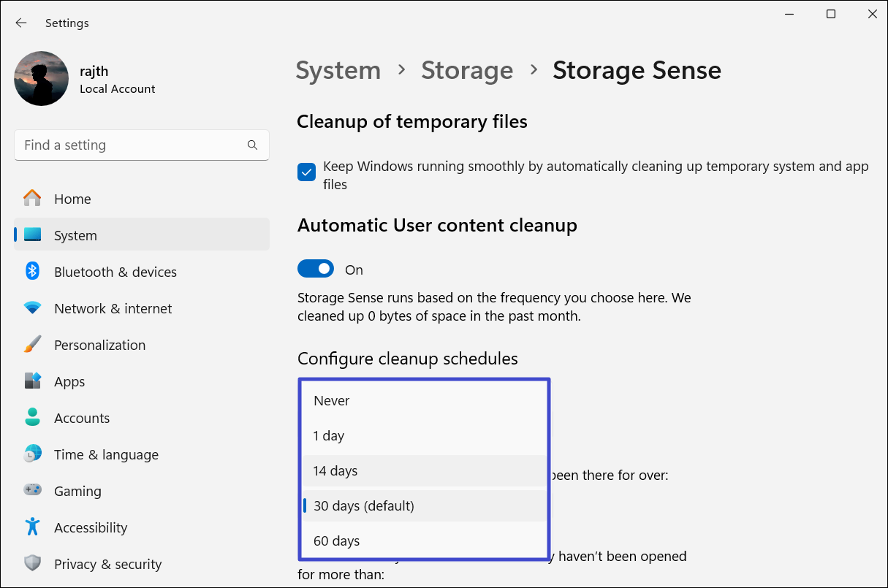This screenshot has height=588, width=888.
Task: Open Gaming controller icon
Action: click(32, 491)
